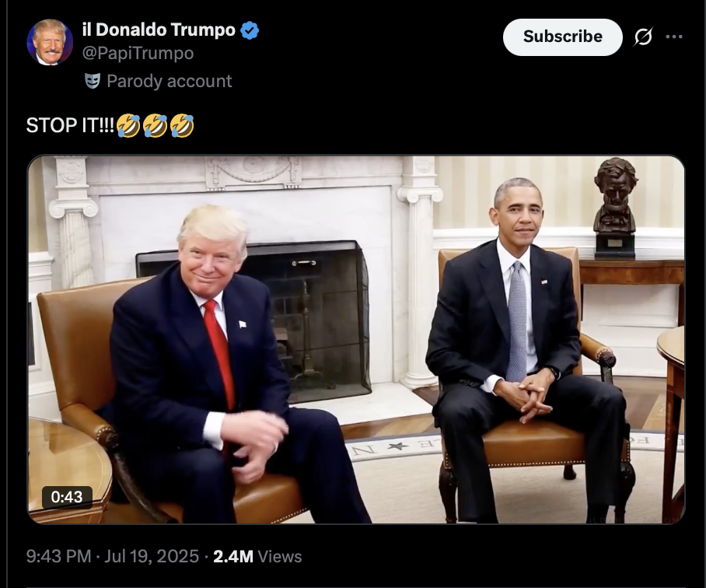
Task: Open the @PapiTrumpo handle link
Action: tap(138, 53)
